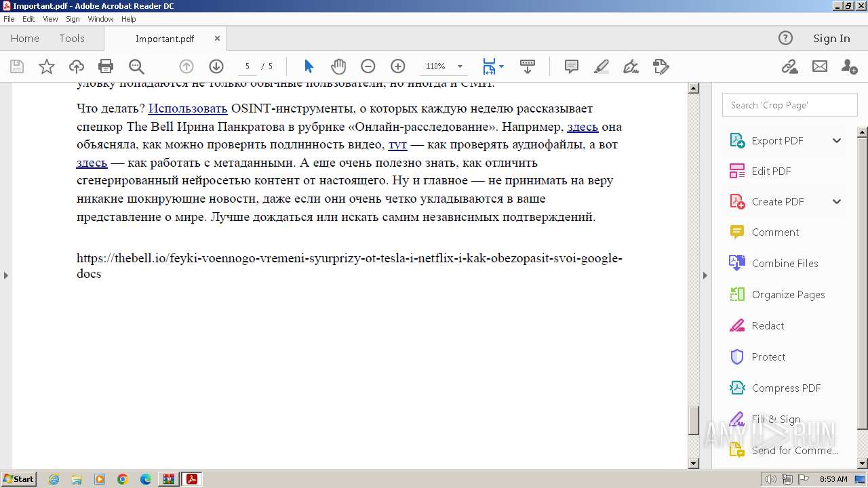
Task: Open the File menu
Action: click(9, 19)
